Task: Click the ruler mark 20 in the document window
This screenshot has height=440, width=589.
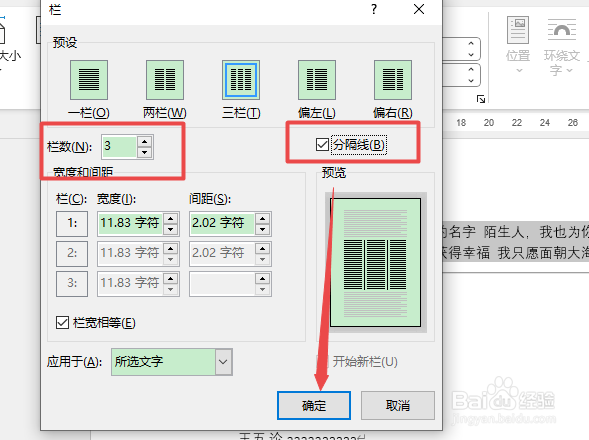Action: click(x=489, y=123)
